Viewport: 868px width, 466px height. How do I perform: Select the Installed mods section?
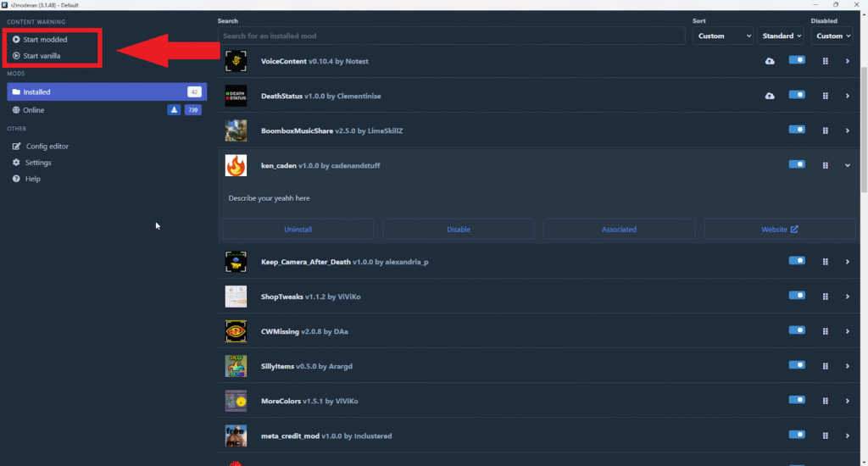click(107, 92)
